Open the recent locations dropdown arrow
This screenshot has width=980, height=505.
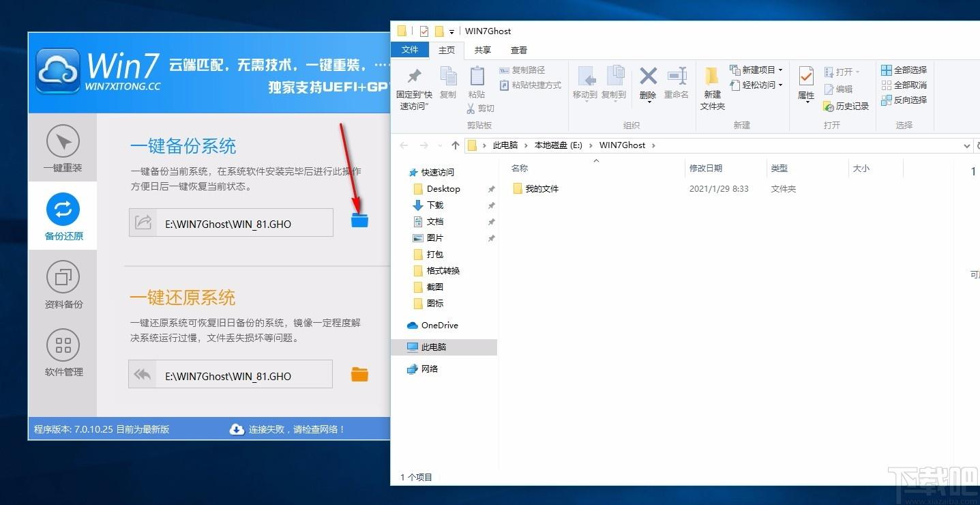coord(439,145)
